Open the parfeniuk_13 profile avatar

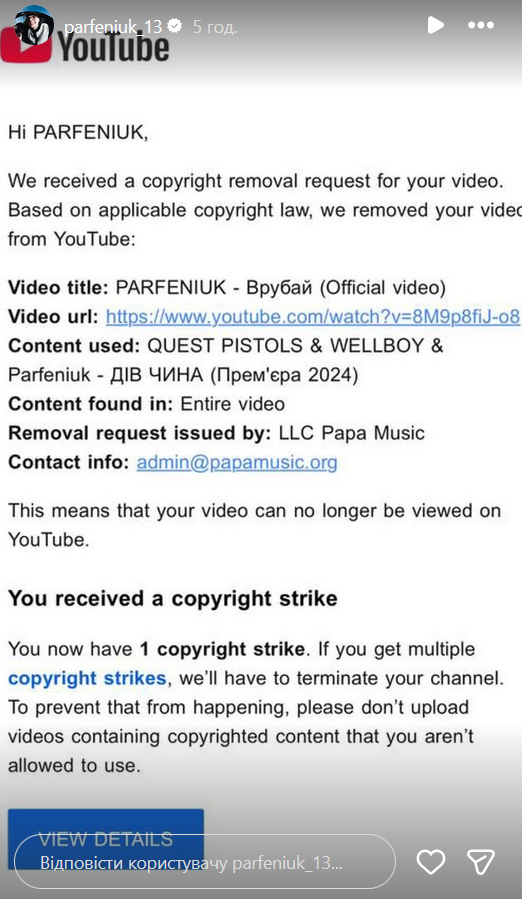click(33, 26)
